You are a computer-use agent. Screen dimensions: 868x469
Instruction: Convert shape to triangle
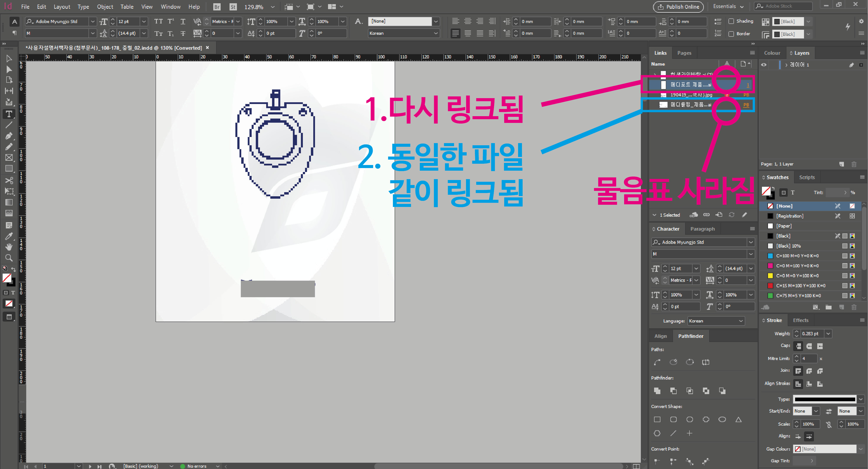tap(738, 419)
